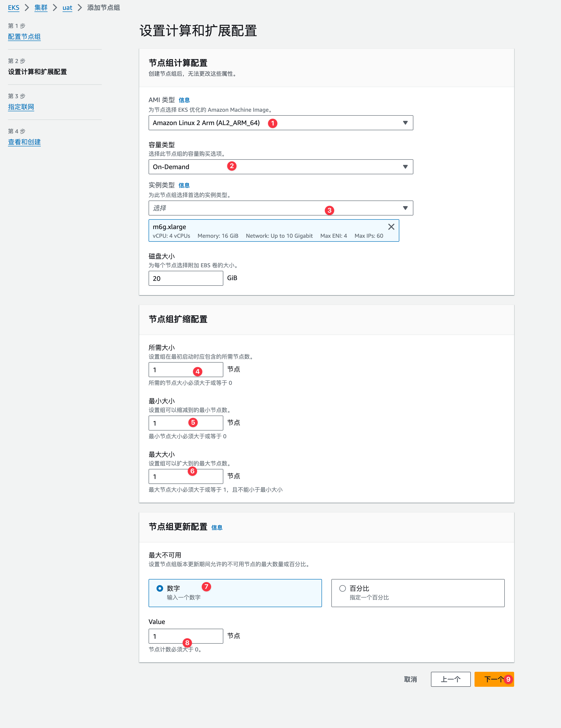Click the vCPU: 4 vCPUs text
Viewport: 561px width, 728px height.
point(172,236)
